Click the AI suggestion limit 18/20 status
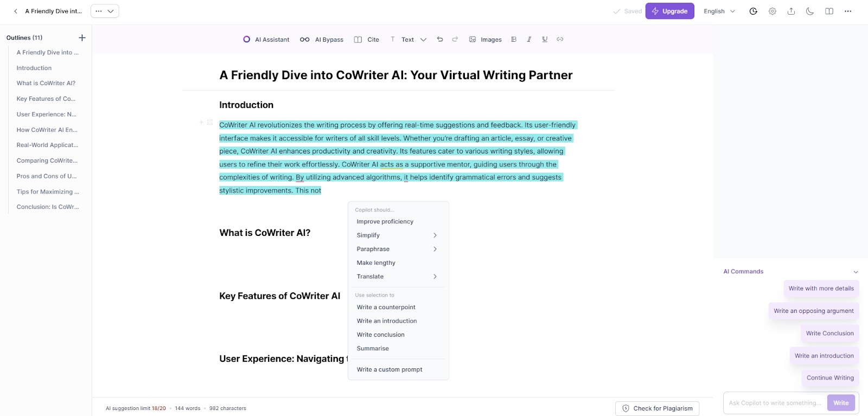 136,408
